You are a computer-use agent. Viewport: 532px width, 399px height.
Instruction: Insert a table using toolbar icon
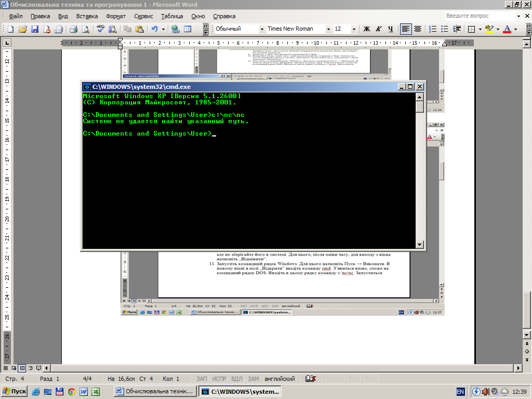tap(188, 29)
